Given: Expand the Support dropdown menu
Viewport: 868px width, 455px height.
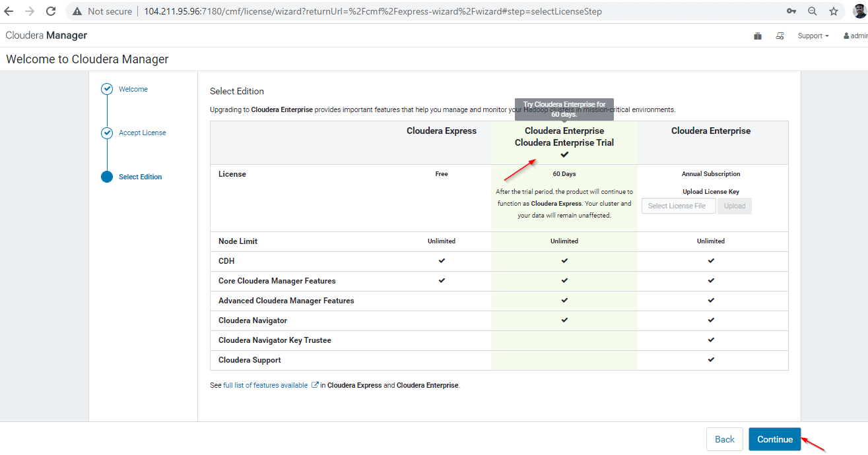Looking at the screenshot, I should point(813,36).
